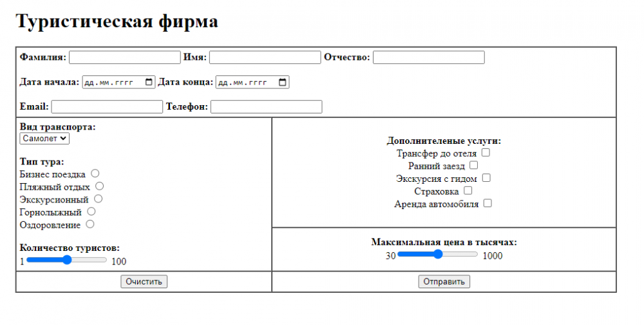644x325 pixels.
Task: Focus the Телефон input field
Action: [266, 107]
